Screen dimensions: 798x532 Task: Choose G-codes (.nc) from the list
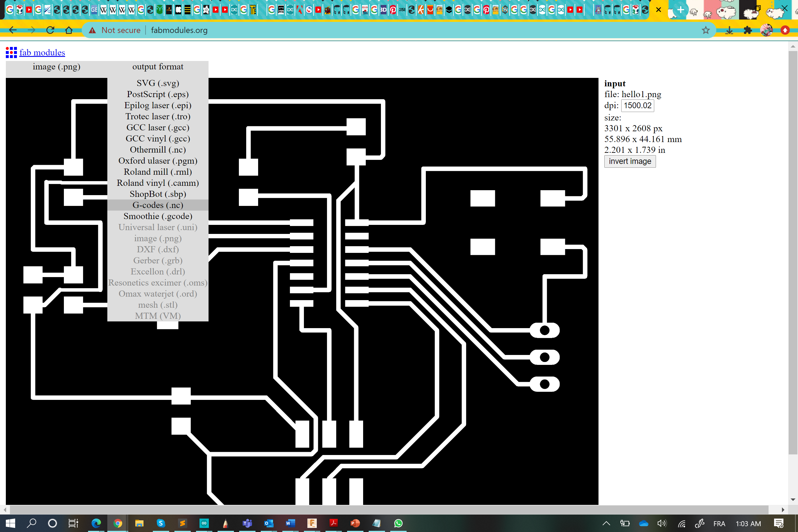click(x=158, y=205)
